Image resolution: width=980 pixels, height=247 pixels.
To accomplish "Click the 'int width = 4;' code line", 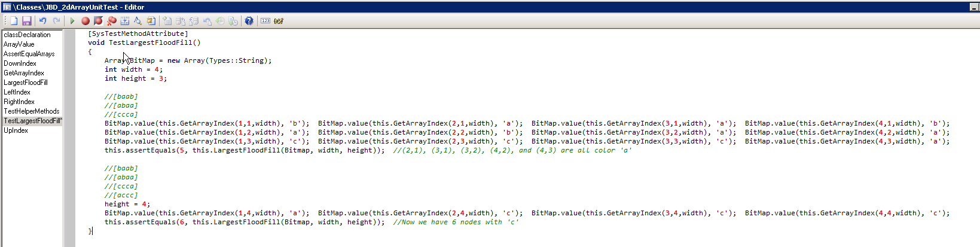I will [x=133, y=69].
